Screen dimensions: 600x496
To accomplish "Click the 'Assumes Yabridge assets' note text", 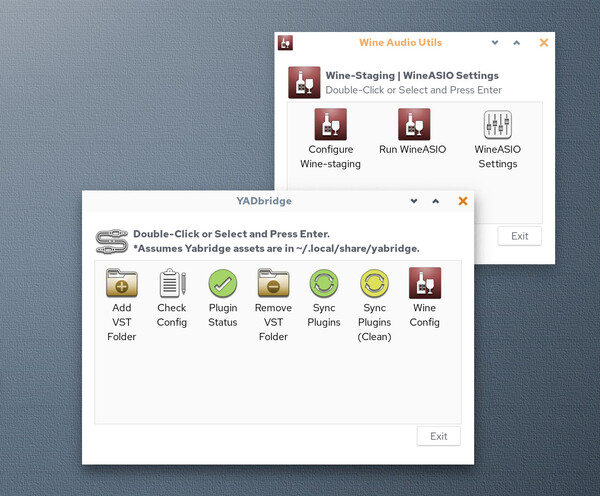I will 276,249.
